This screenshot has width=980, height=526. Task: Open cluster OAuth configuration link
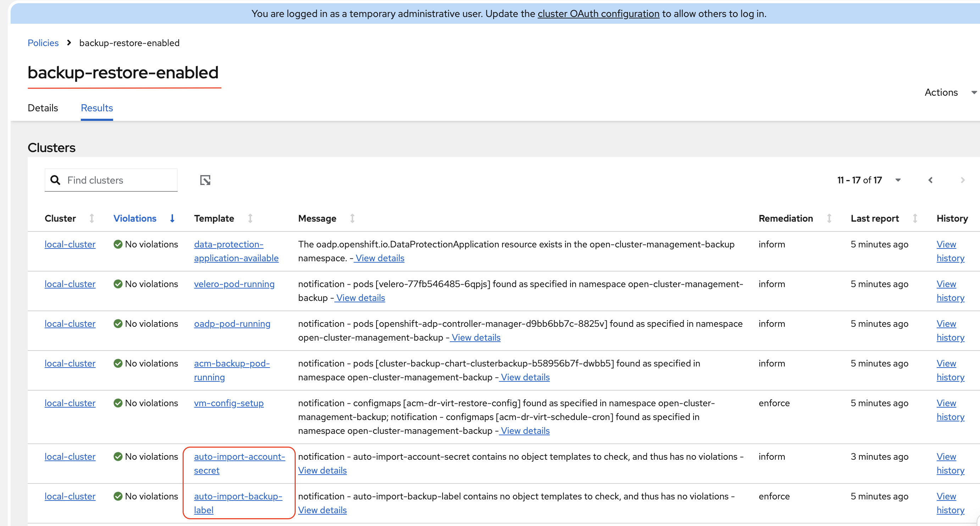point(598,14)
